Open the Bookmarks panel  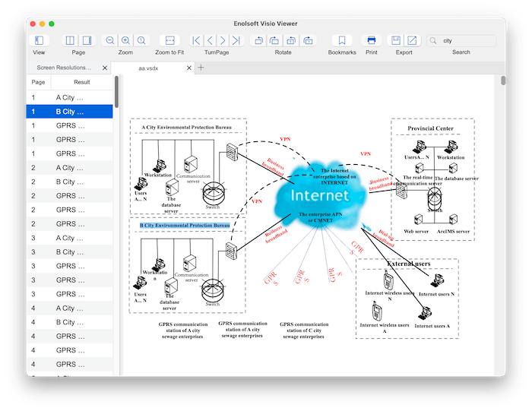(342, 40)
